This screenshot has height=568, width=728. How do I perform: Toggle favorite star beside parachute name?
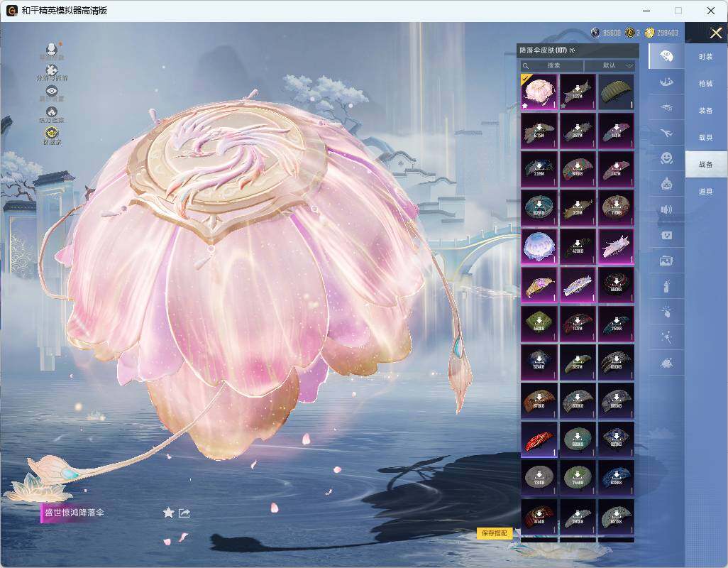(x=169, y=513)
